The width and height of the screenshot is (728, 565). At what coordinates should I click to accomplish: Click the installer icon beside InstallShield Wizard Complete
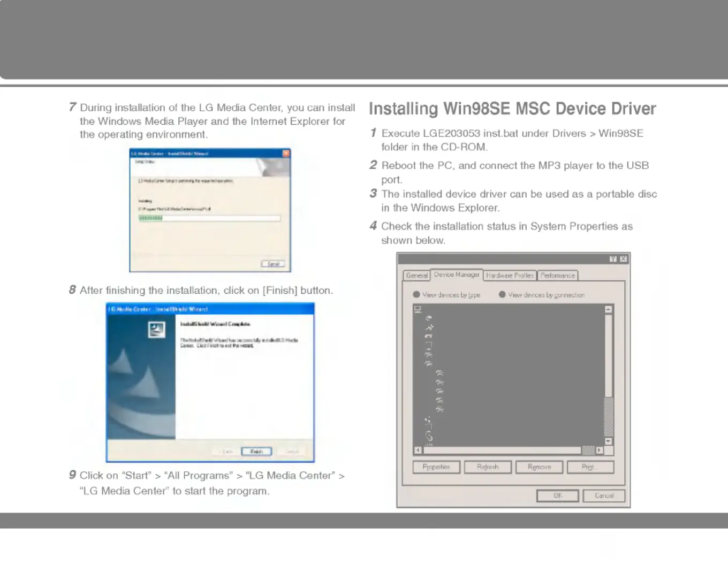click(156, 330)
